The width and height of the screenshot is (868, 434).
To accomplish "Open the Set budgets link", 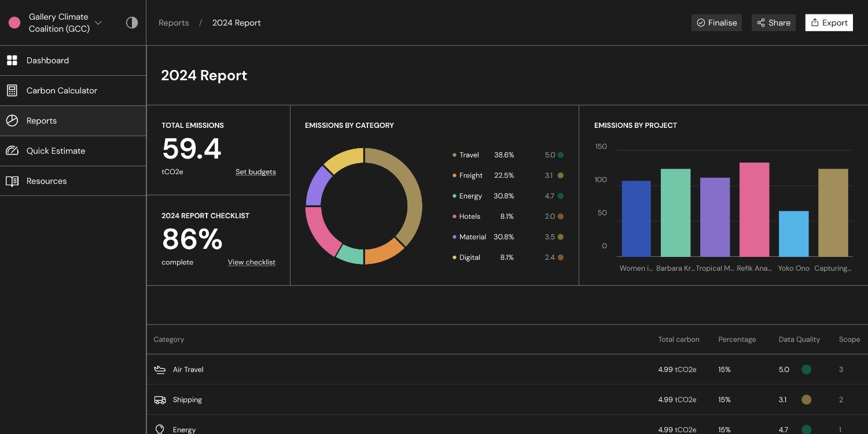I will [x=256, y=172].
